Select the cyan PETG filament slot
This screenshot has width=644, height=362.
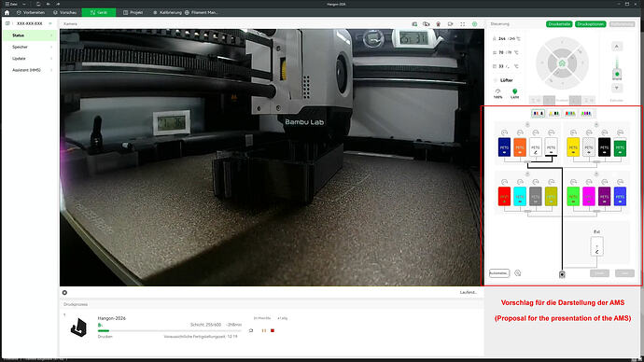(x=520, y=196)
